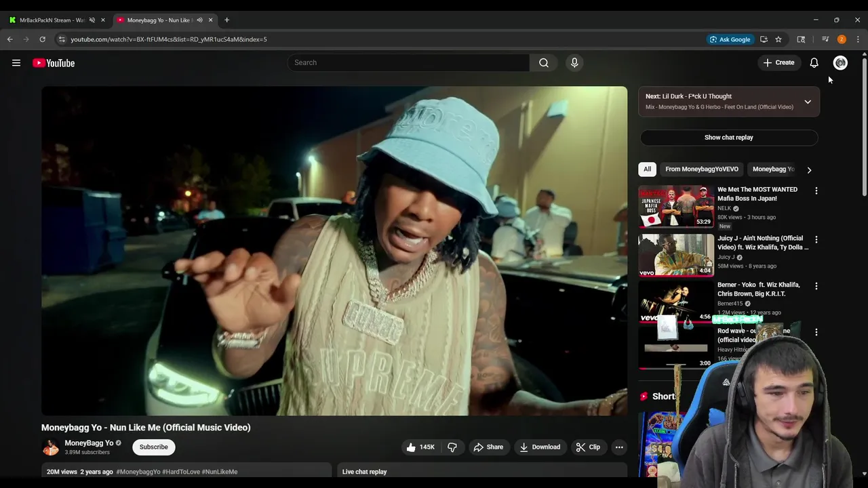Select the All filter chip
The height and width of the screenshot is (488, 868).
point(647,169)
